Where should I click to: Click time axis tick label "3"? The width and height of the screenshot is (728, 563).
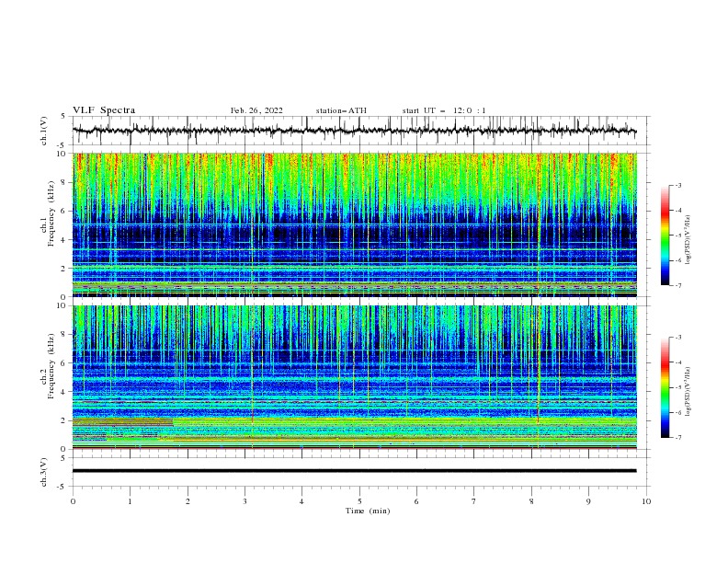pyautogui.click(x=245, y=501)
